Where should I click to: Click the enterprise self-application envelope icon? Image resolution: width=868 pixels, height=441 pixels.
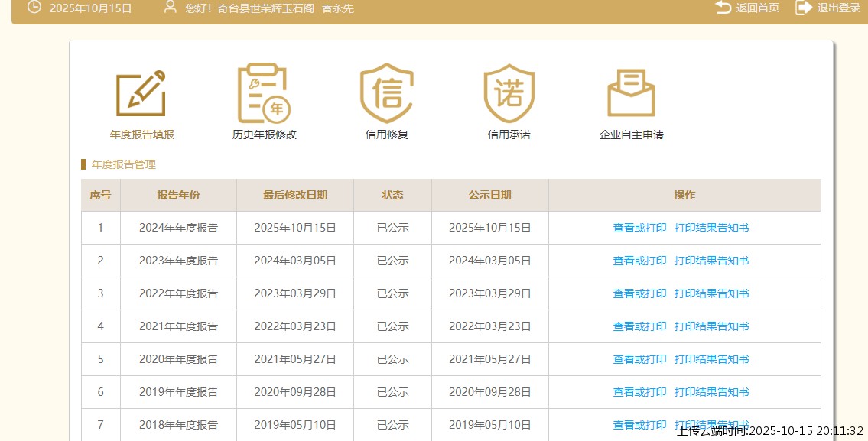tap(631, 93)
